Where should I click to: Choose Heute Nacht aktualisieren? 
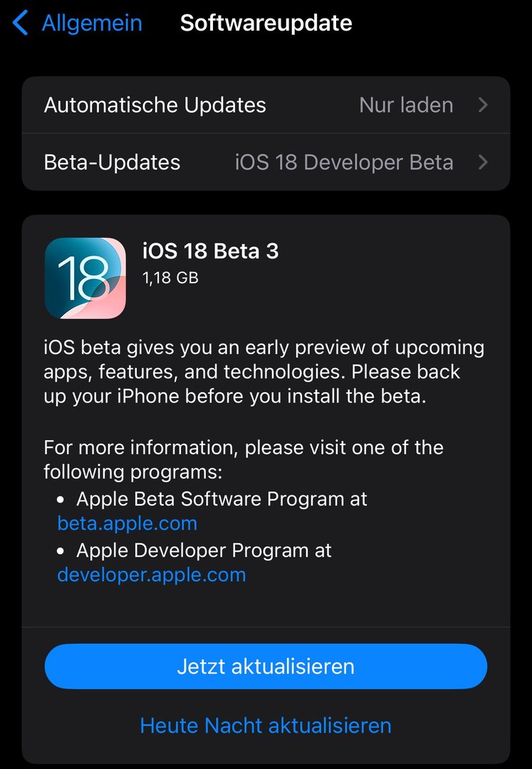[x=266, y=725]
